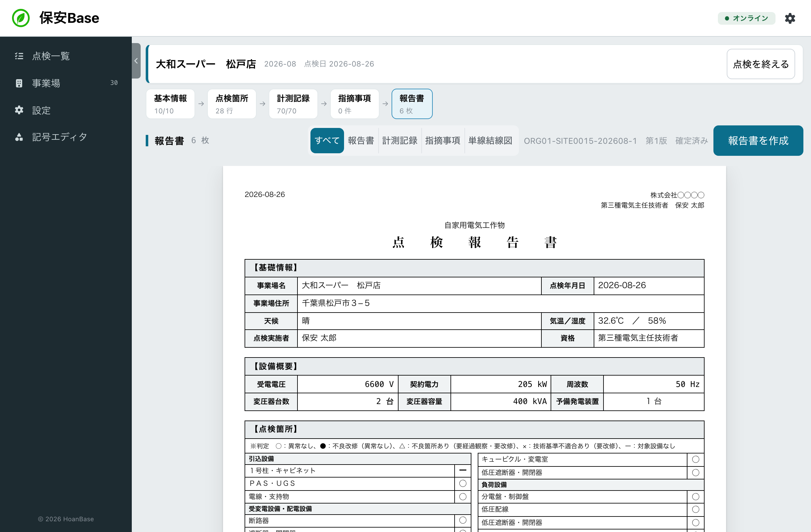Go to the 計測記録 step card
Viewport: 811px width, 532px height.
[x=293, y=104]
